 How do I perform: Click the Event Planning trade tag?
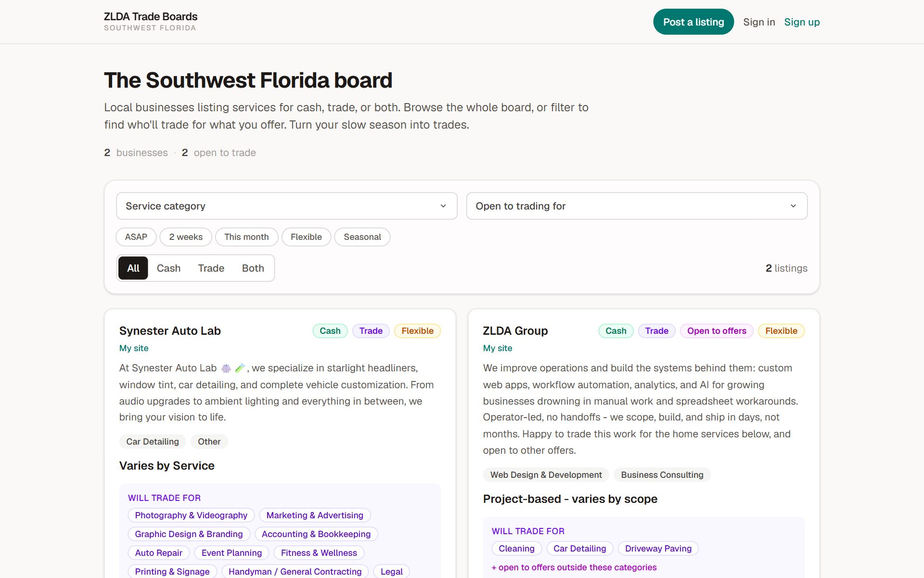point(231,553)
